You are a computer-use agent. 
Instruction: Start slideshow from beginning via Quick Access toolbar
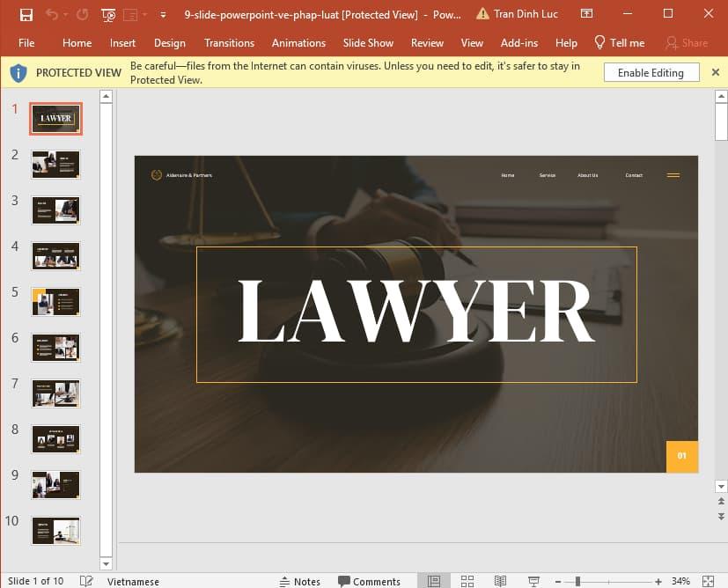[108, 15]
